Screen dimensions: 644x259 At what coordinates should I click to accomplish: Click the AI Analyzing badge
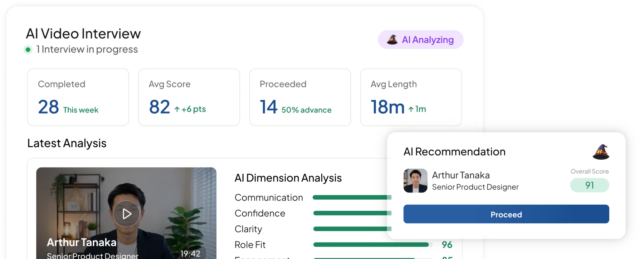tap(421, 40)
